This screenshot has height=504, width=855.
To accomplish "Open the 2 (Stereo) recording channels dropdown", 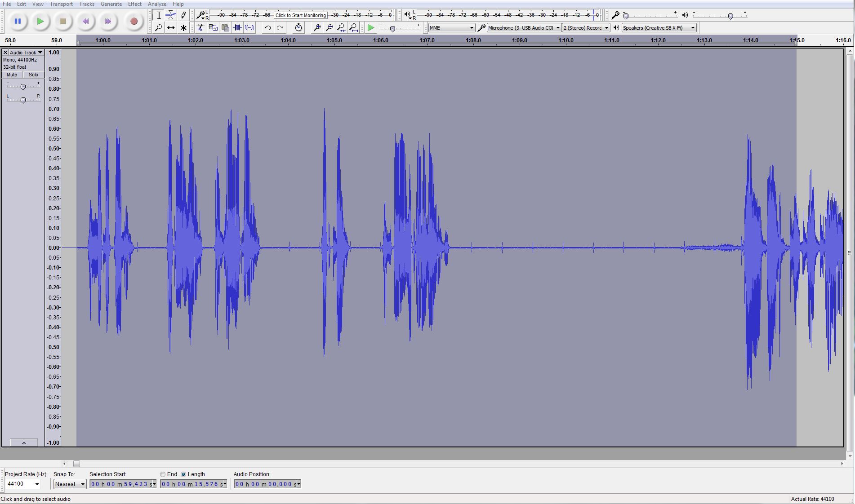I will point(586,28).
